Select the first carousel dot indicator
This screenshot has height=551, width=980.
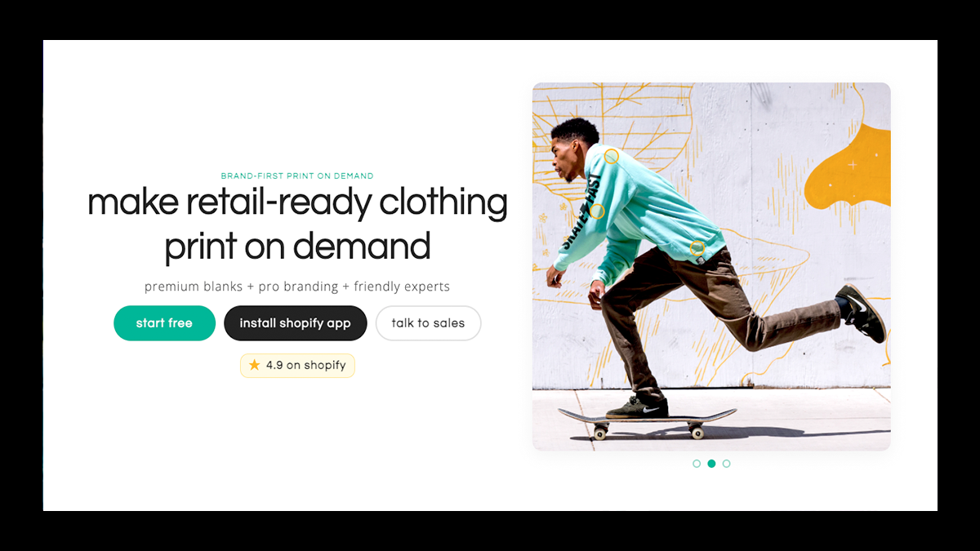click(697, 464)
